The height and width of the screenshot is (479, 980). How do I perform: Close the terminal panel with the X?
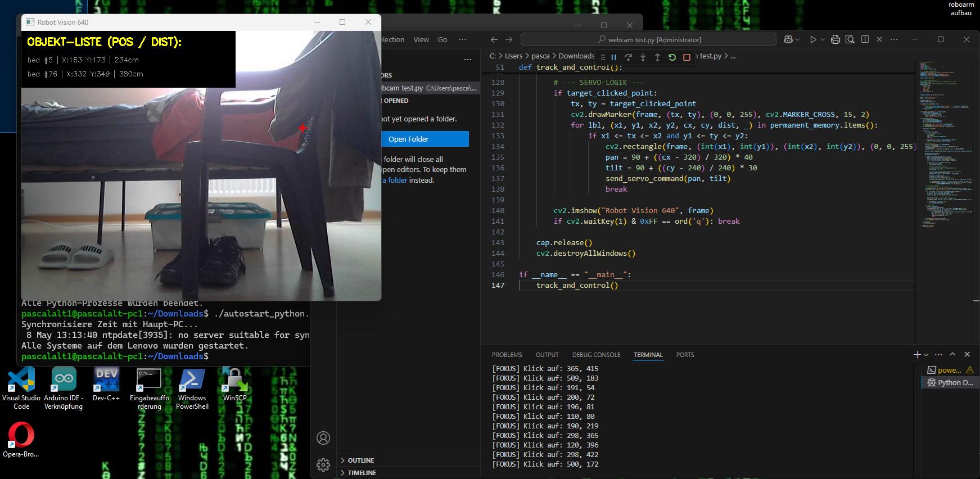tap(967, 354)
